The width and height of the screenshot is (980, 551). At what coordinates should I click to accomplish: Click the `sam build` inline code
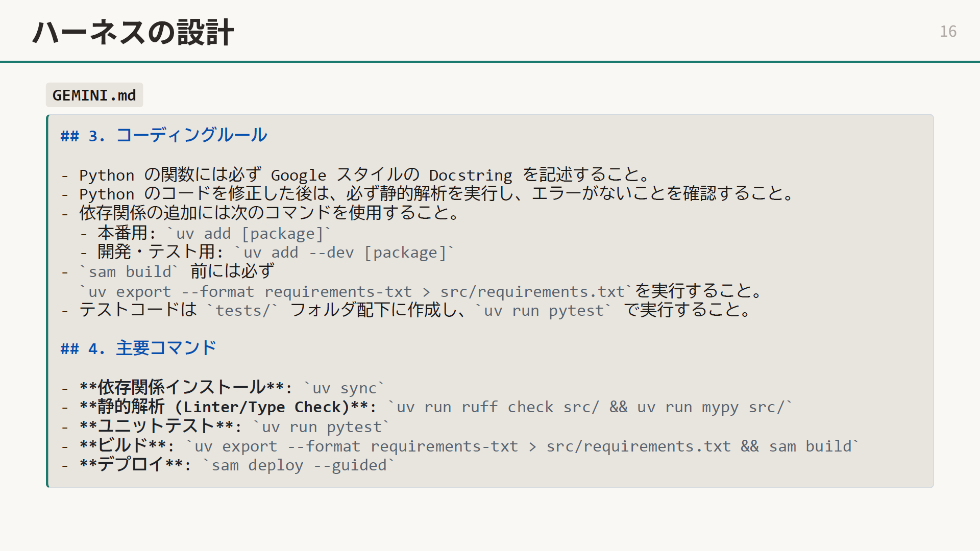coord(130,272)
